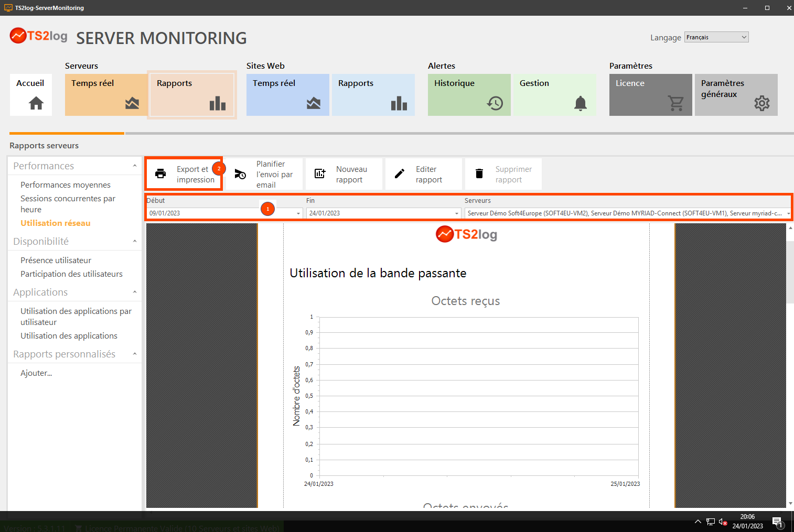
Task: Open Serveurs Temps réel monitoring tile
Action: tap(106, 95)
